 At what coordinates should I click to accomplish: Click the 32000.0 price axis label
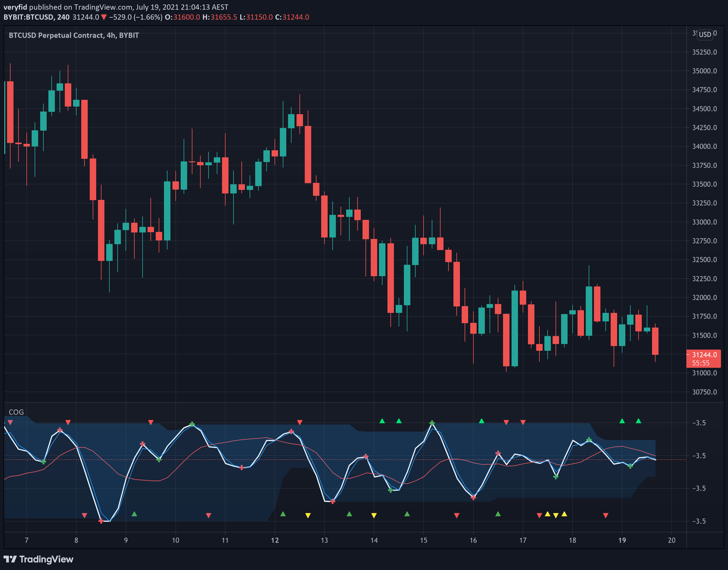click(x=704, y=297)
